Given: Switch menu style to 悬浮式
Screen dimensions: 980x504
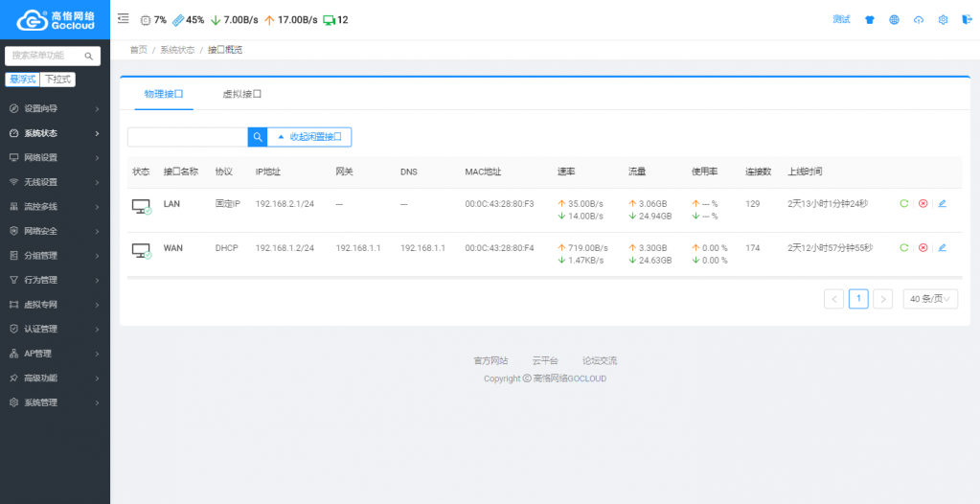Looking at the screenshot, I should pos(22,80).
